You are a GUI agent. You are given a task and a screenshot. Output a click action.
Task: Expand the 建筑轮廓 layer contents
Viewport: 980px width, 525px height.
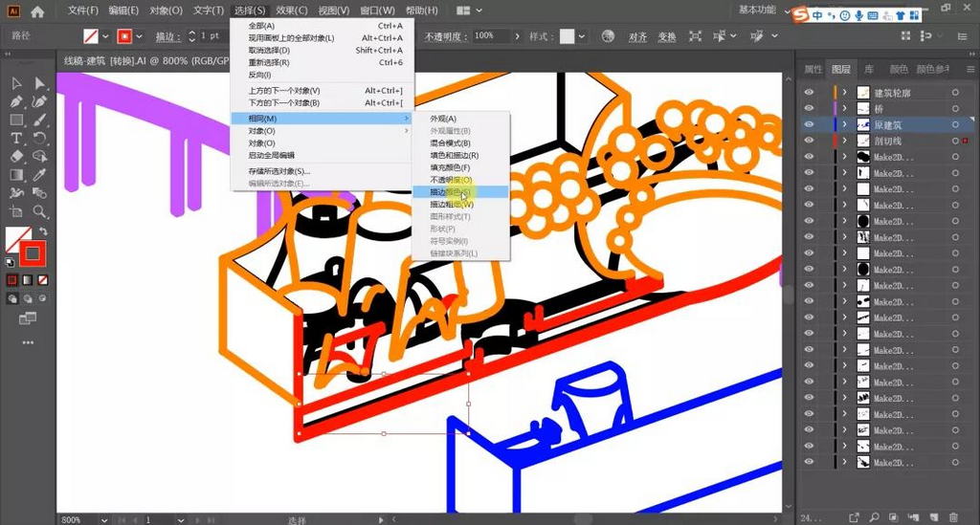pos(844,93)
